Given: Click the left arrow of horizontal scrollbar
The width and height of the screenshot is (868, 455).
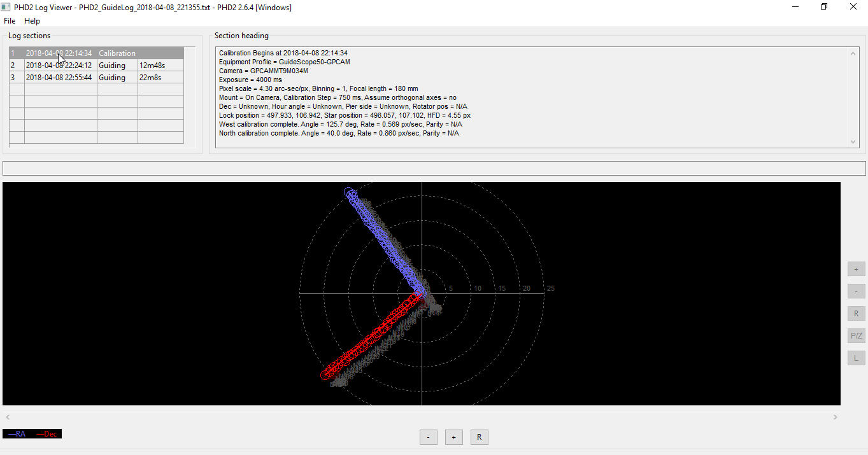Looking at the screenshot, I should click(x=7, y=417).
